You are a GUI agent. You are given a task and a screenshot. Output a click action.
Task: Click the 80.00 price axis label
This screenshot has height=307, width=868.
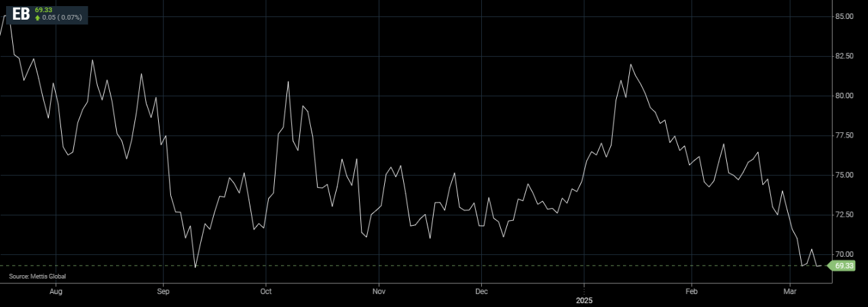pos(844,96)
